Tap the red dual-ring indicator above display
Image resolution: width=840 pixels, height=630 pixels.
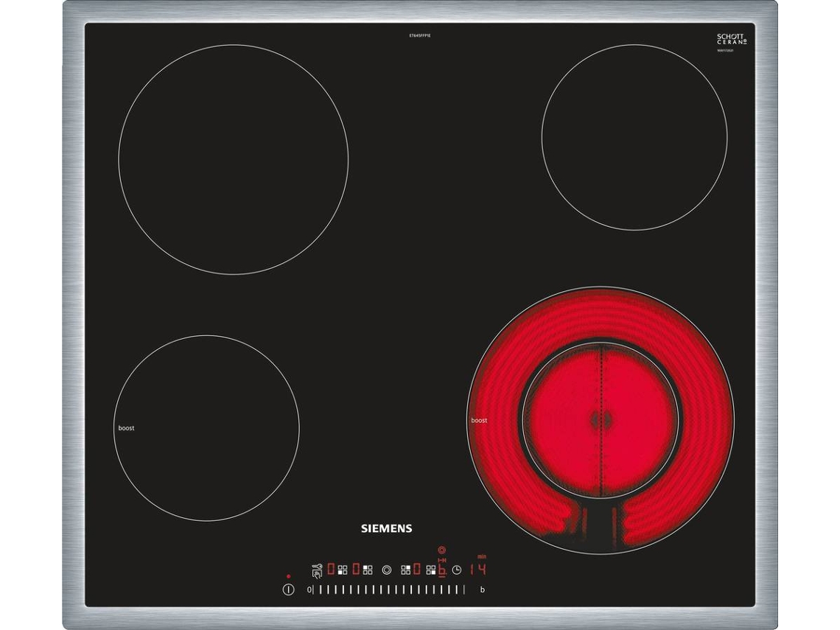442,550
